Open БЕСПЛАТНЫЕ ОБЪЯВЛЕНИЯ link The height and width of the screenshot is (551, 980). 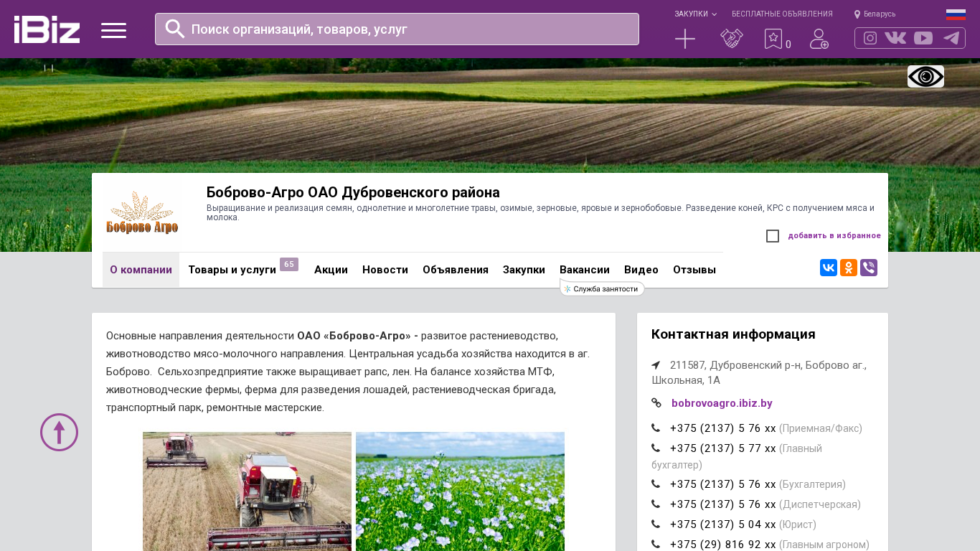[782, 14]
